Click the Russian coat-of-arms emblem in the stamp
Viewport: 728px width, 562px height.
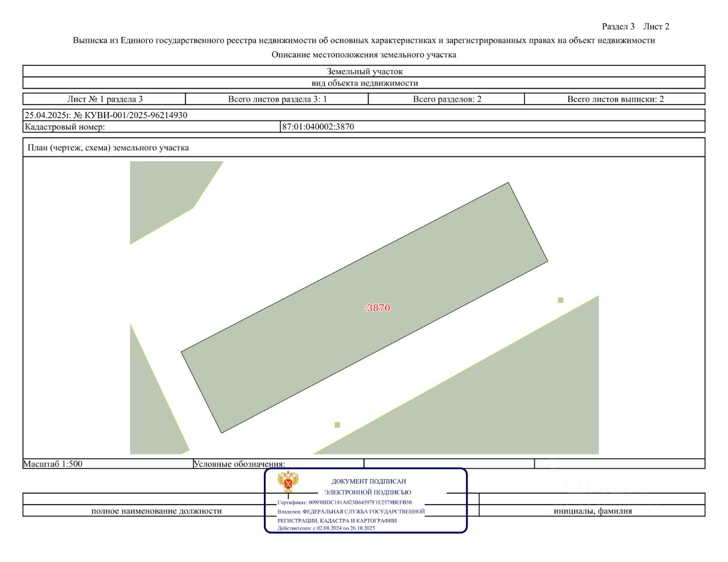tap(288, 482)
